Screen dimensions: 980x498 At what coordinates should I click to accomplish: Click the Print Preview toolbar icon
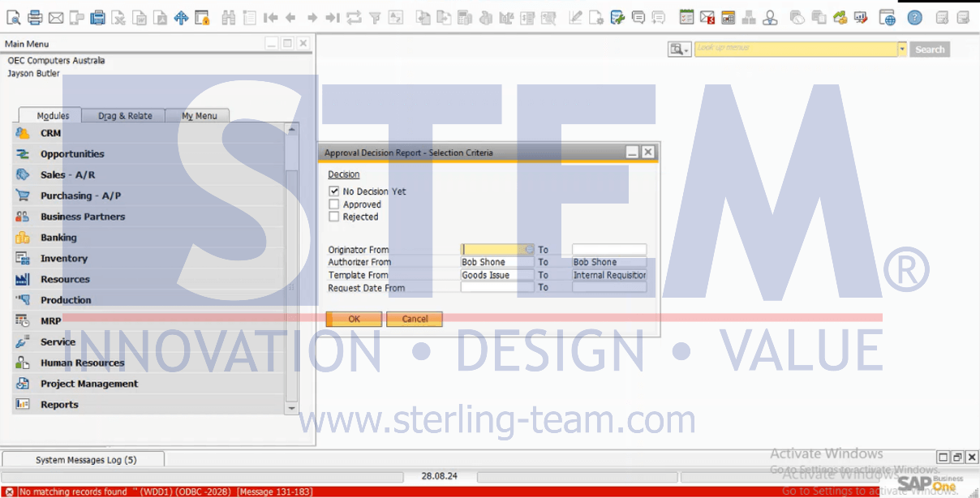(x=14, y=17)
